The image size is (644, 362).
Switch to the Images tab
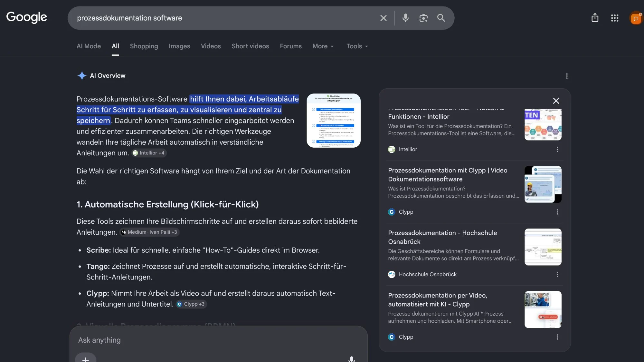click(179, 46)
